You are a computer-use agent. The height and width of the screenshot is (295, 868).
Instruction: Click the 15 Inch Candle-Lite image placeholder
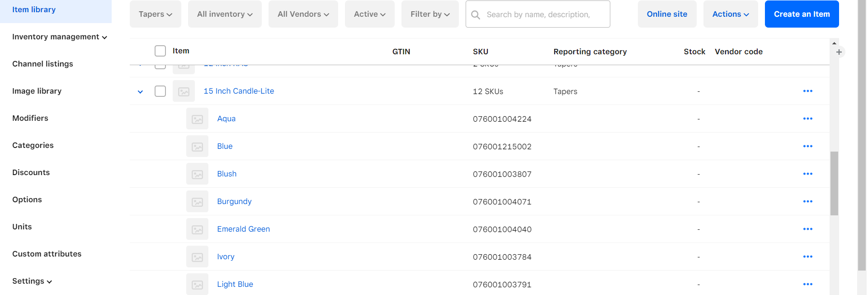184,91
